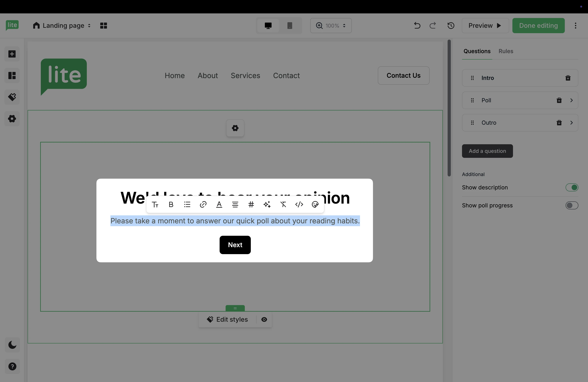The height and width of the screenshot is (382, 588).
Task: Switch to the Rules tab
Action: click(x=506, y=51)
